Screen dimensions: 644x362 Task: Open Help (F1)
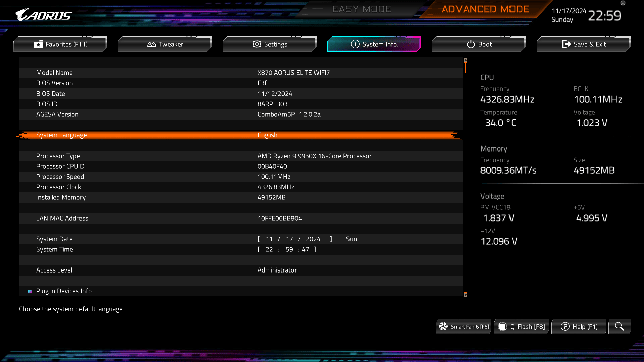[x=579, y=326]
